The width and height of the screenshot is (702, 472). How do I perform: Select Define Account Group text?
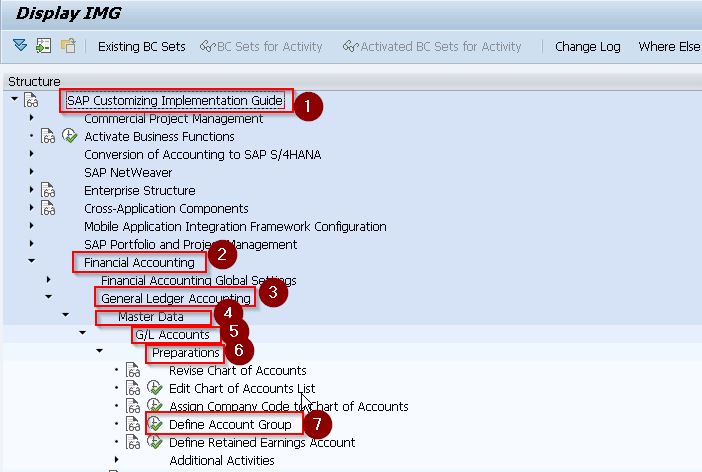click(x=230, y=425)
